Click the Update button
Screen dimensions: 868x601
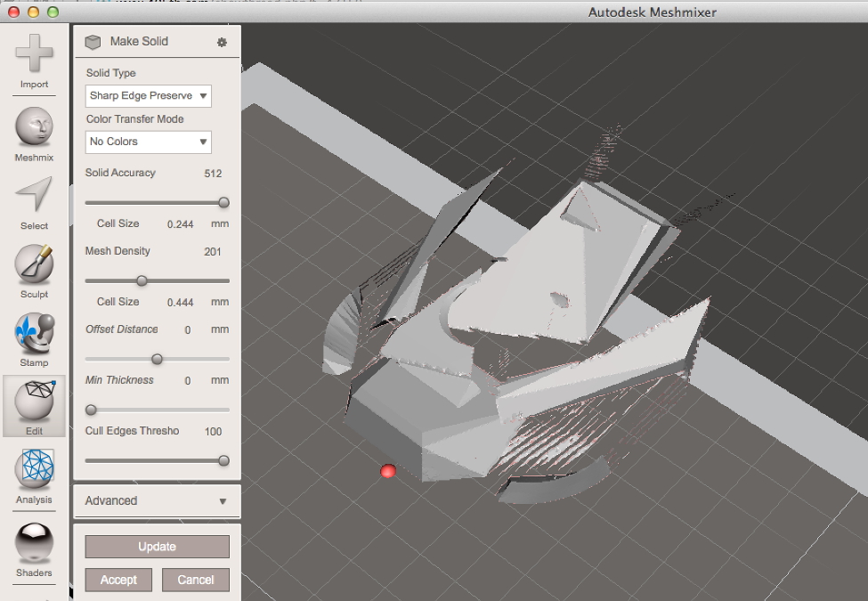[157, 547]
